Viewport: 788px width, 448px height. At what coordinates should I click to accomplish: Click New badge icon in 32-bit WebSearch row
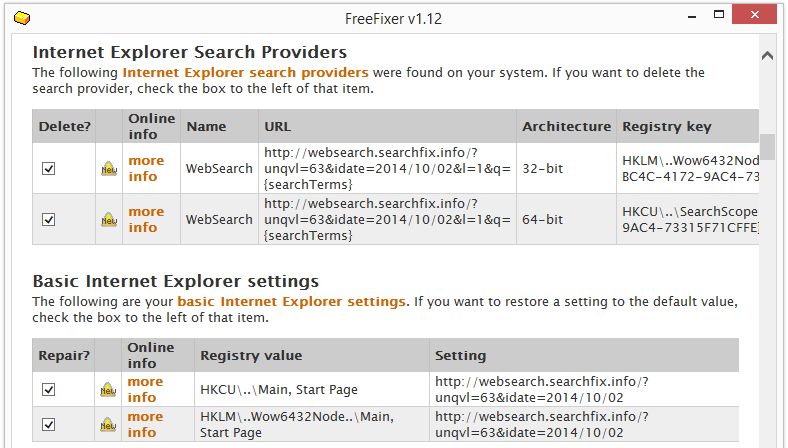109,168
